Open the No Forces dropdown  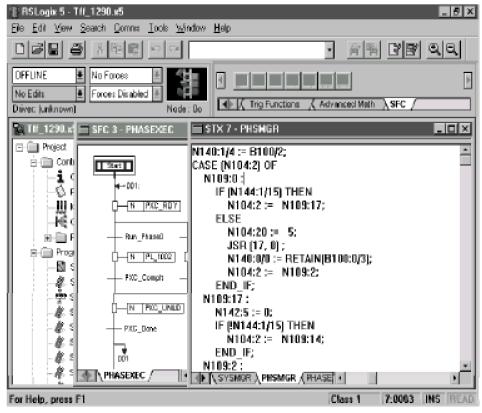157,75
